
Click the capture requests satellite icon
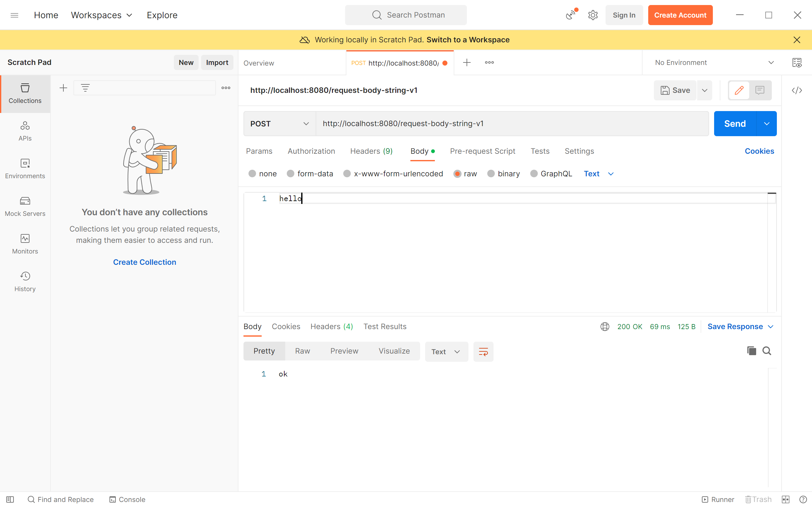pyautogui.click(x=571, y=15)
